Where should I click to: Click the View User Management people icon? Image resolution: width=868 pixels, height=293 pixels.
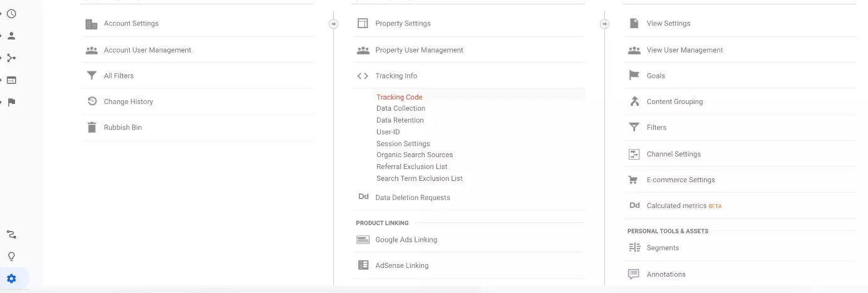pyautogui.click(x=634, y=50)
